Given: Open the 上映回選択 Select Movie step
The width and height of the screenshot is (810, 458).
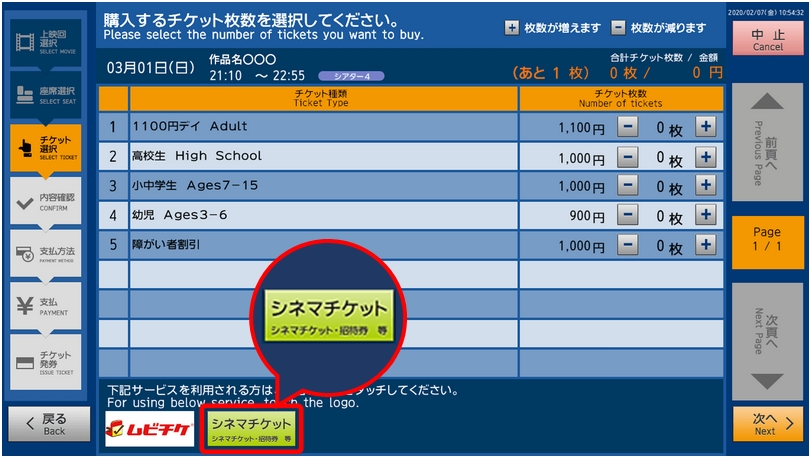Looking at the screenshot, I should click(45, 42).
